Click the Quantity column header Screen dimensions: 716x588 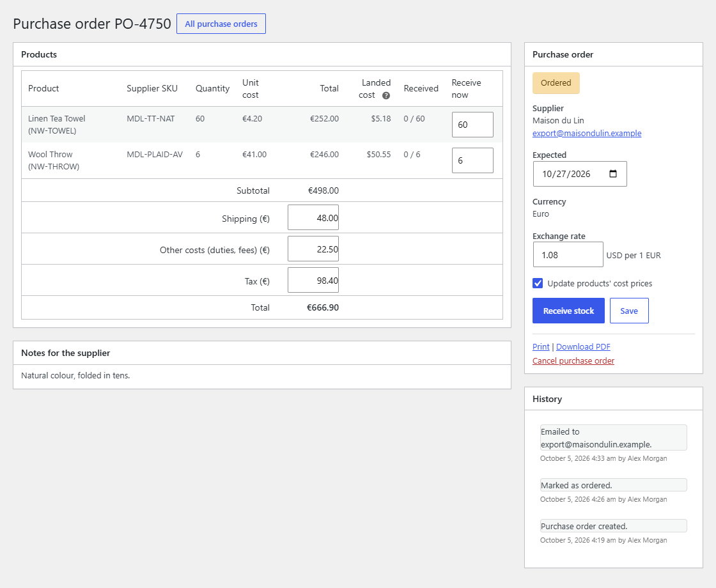212,88
